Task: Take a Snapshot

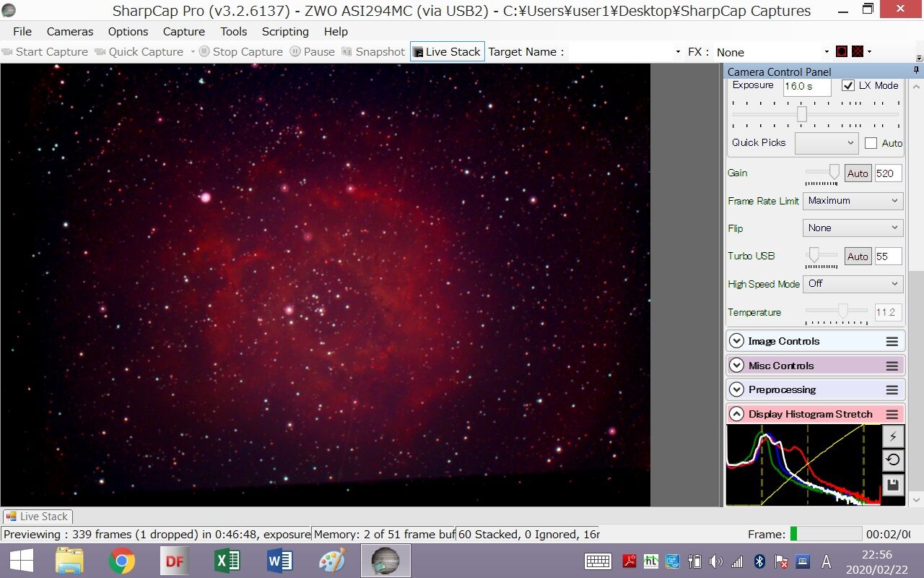Action: click(373, 52)
